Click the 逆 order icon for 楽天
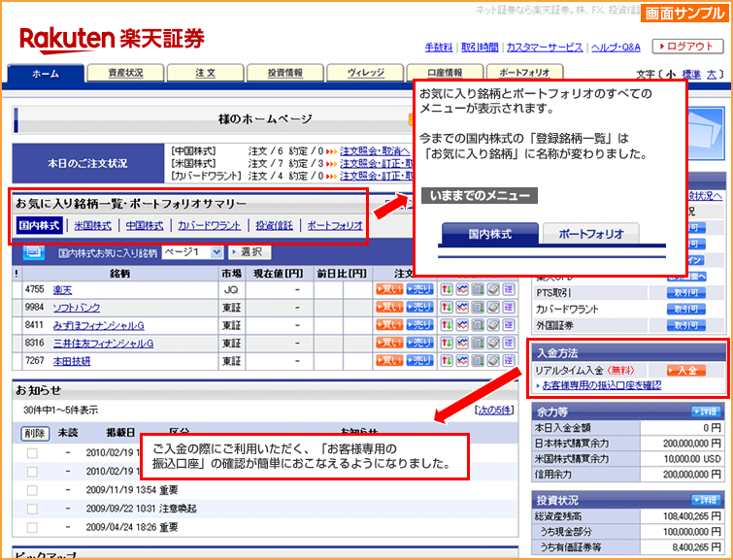Image resolution: width=733 pixels, height=560 pixels. tap(509, 290)
